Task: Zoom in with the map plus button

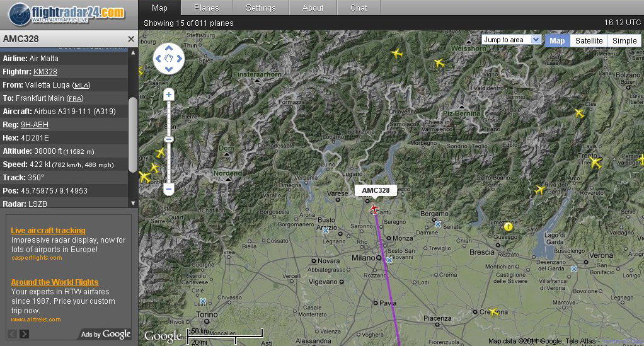Action: pos(168,95)
